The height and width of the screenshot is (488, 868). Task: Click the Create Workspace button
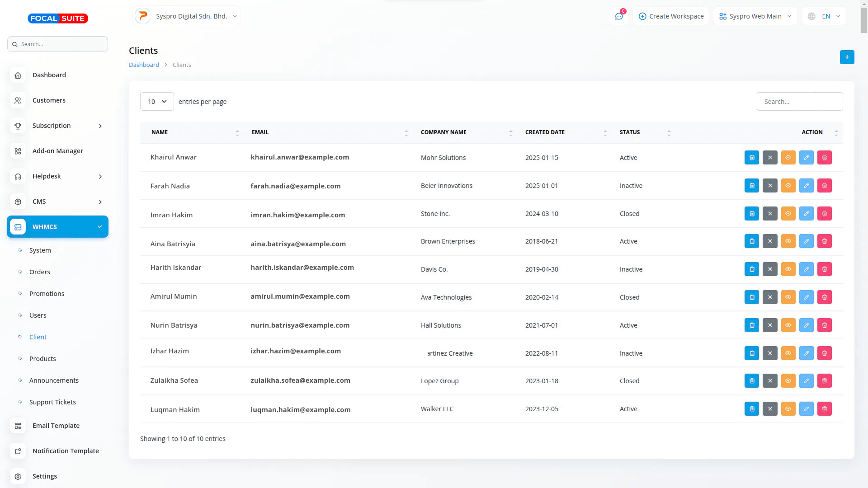click(671, 16)
